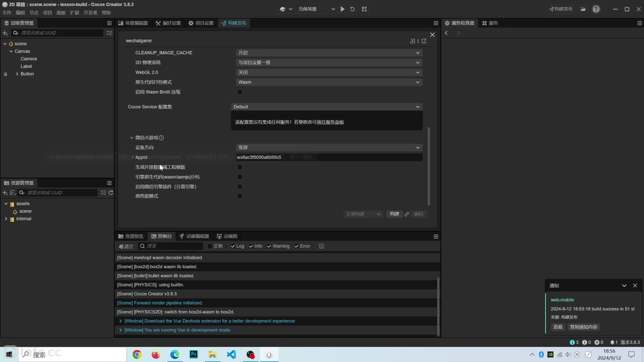Screen dimensions: 644x362
Task: Toggle 引擎原生代码分包 checkbox
Action: [239, 177]
